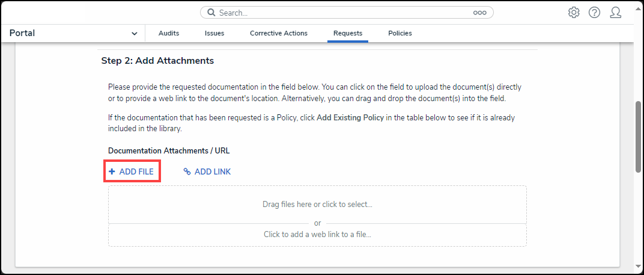Open the Corrective Actions tab
This screenshot has height=275, width=644.
[279, 34]
